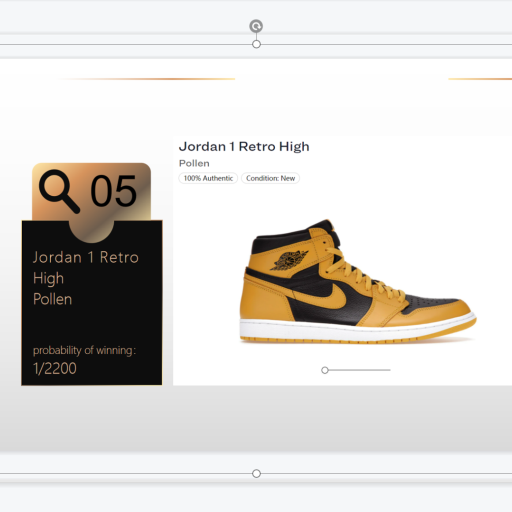The height and width of the screenshot is (512, 512).
Task: Select the number 05 on the gold tab
Action: pyautogui.click(x=113, y=191)
